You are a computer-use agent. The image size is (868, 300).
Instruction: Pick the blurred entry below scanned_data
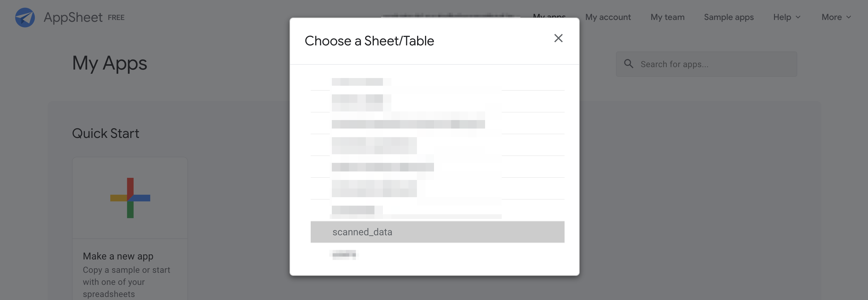pyautogui.click(x=344, y=255)
